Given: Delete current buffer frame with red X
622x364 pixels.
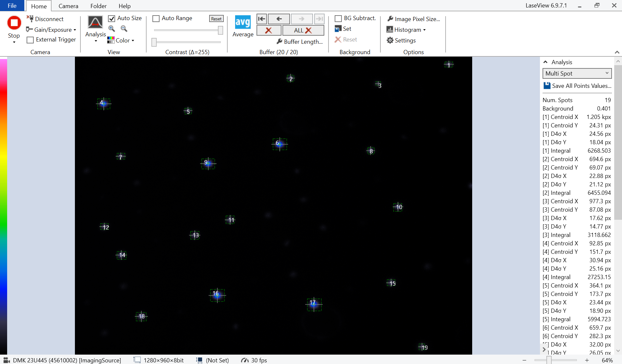Looking at the screenshot, I should tap(269, 30).
